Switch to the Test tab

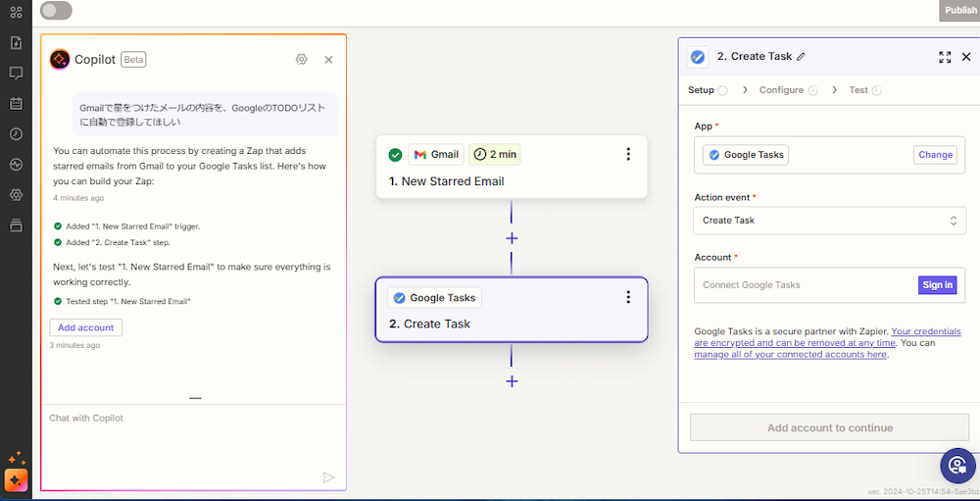865,90
